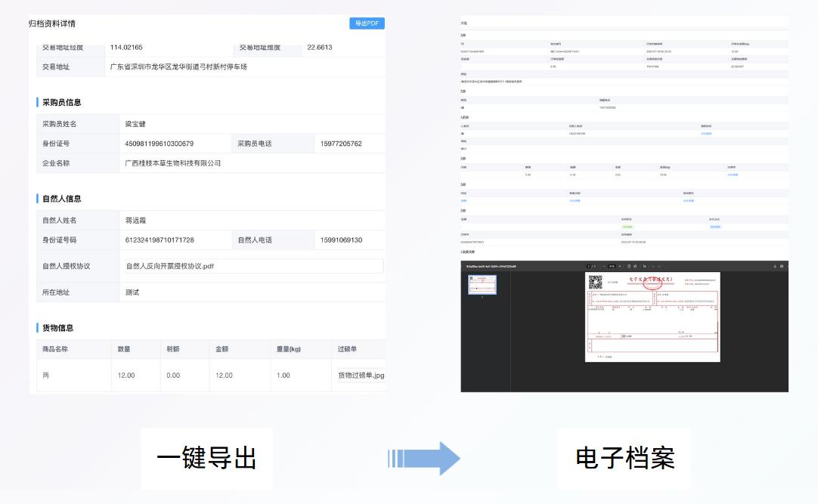This screenshot has height=504, width=818.
Task: Zoom in the PDF with the plus icon
Action: pos(620,266)
